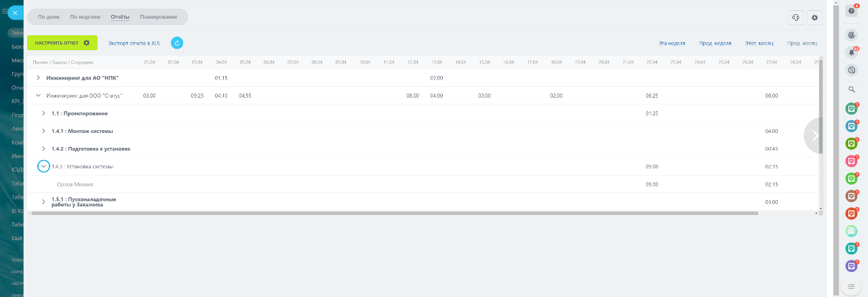
Task: Expand task '1.5.1 : Пусконаладочные работы у Заказчика'
Action: pyautogui.click(x=43, y=202)
